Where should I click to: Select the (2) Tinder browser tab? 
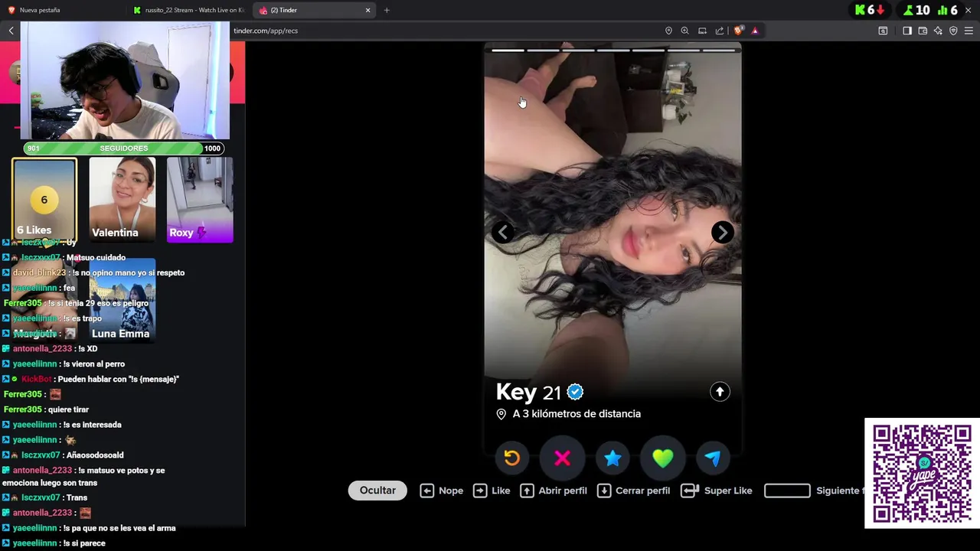[x=309, y=10]
